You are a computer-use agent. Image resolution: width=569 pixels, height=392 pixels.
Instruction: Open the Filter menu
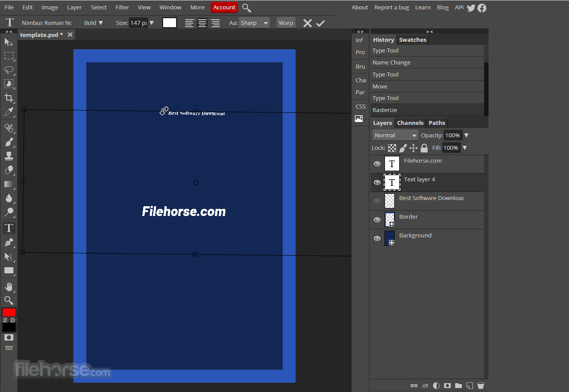pyautogui.click(x=122, y=8)
